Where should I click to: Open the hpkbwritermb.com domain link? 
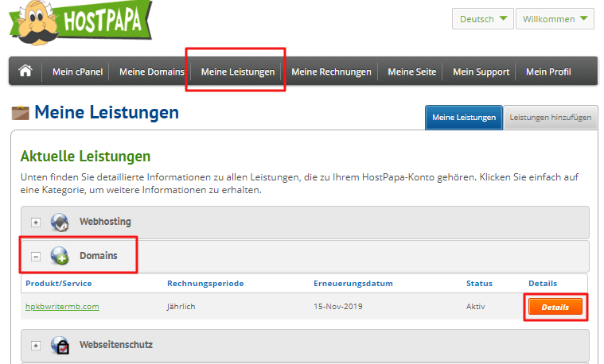coord(62,307)
